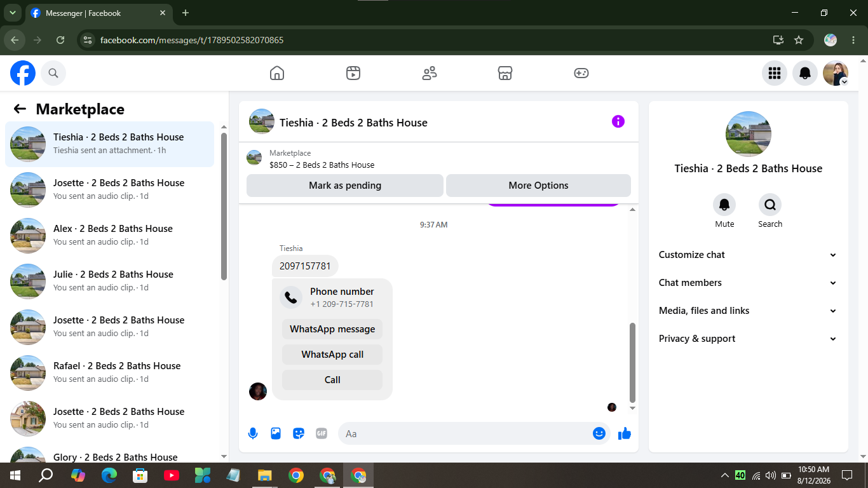The image size is (868, 488).
Task: Open More Options for the listing
Action: coord(538,186)
